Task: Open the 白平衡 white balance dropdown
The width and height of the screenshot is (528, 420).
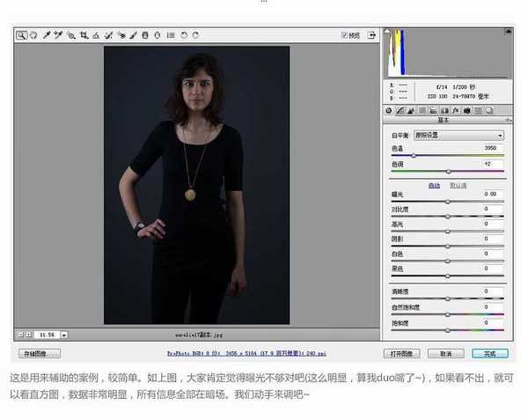Action: 458,136
